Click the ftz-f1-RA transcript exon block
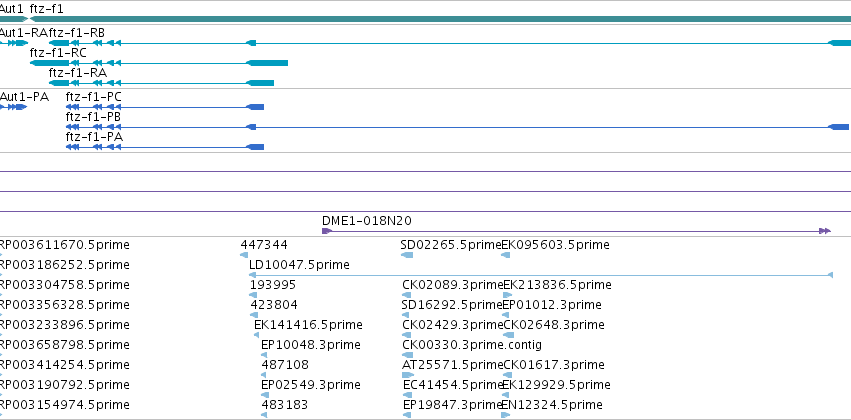This screenshot has height=420, width=851. click(x=260, y=83)
